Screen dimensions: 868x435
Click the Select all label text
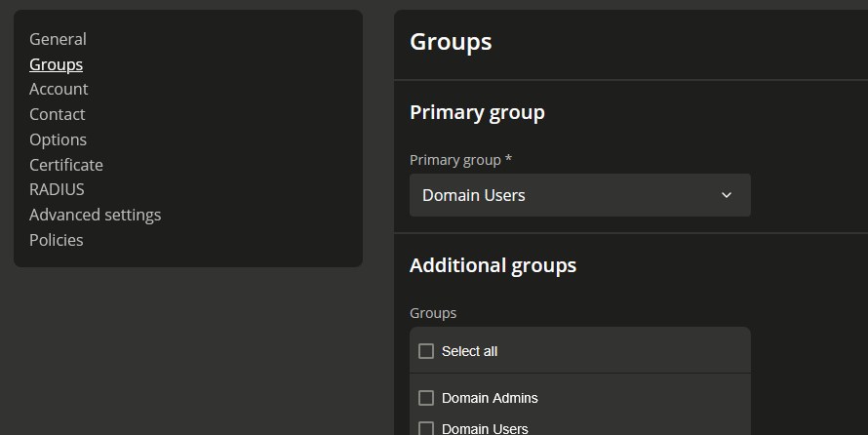(469, 351)
